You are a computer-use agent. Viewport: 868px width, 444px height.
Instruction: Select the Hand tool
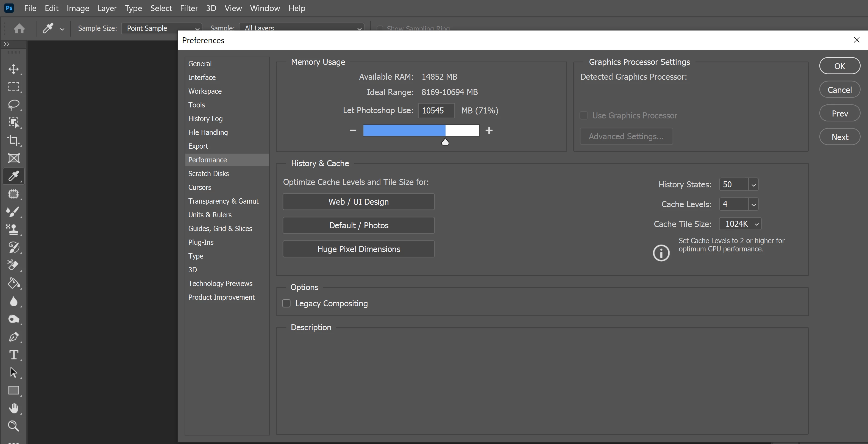pos(13,408)
